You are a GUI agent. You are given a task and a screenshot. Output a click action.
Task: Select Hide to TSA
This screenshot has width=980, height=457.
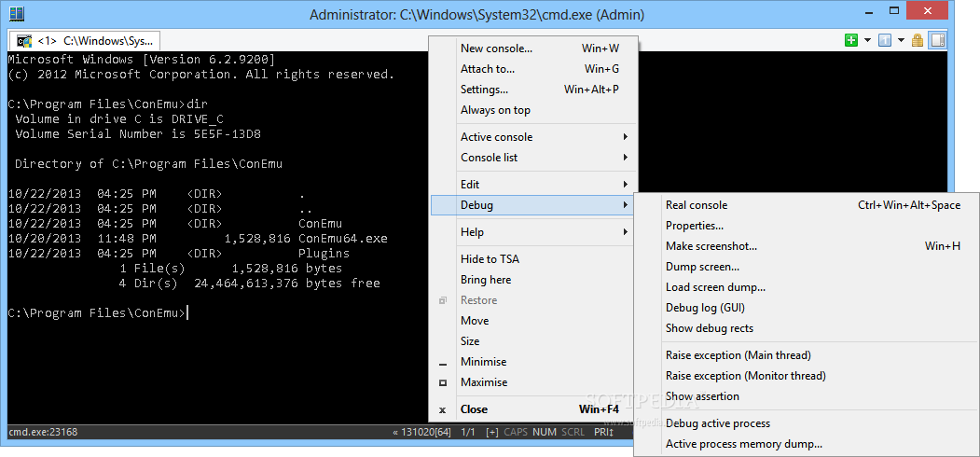(x=533, y=259)
